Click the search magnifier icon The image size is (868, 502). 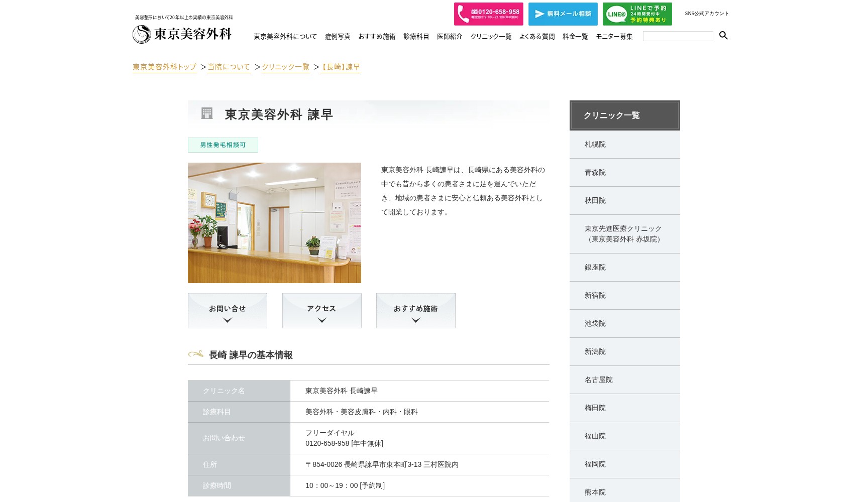click(723, 36)
